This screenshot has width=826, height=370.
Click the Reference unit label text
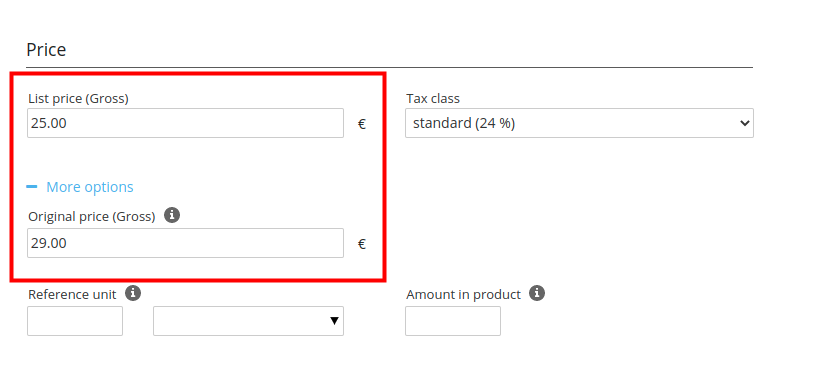coord(72,295)
